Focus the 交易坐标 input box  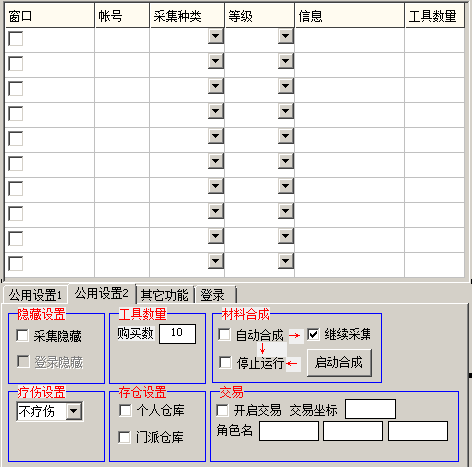click(370, 409)
